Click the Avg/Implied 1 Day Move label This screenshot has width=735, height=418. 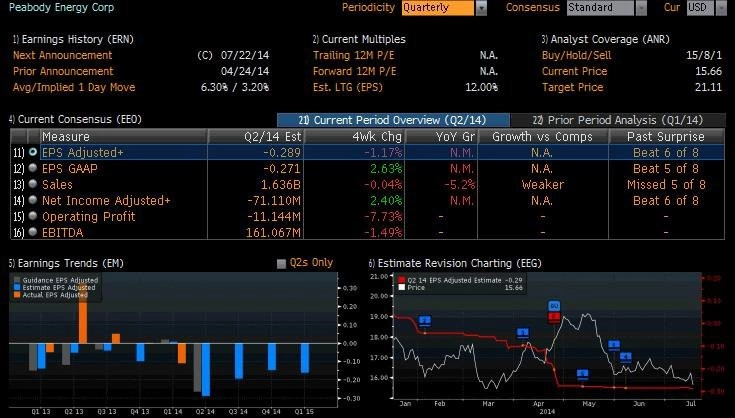(74, 87)
